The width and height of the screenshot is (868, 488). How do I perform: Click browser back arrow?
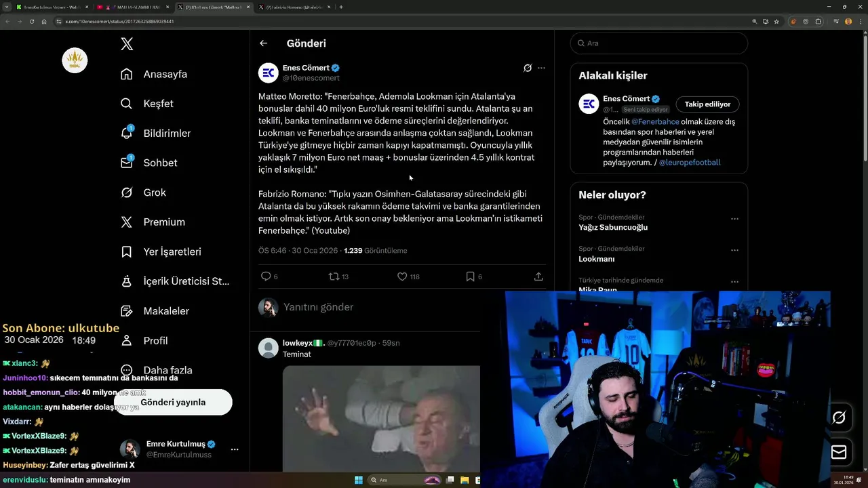pyautogui.click(x=7, y=22)
